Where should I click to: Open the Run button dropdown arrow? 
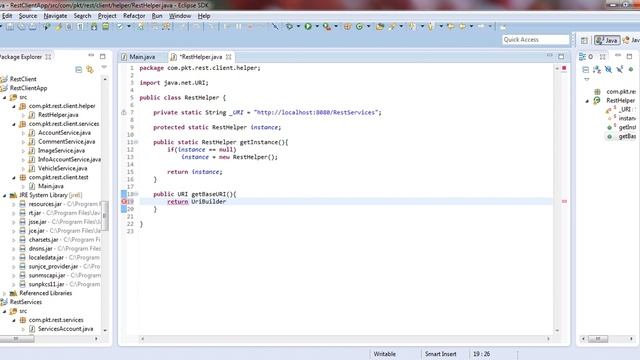pos(317,27)
